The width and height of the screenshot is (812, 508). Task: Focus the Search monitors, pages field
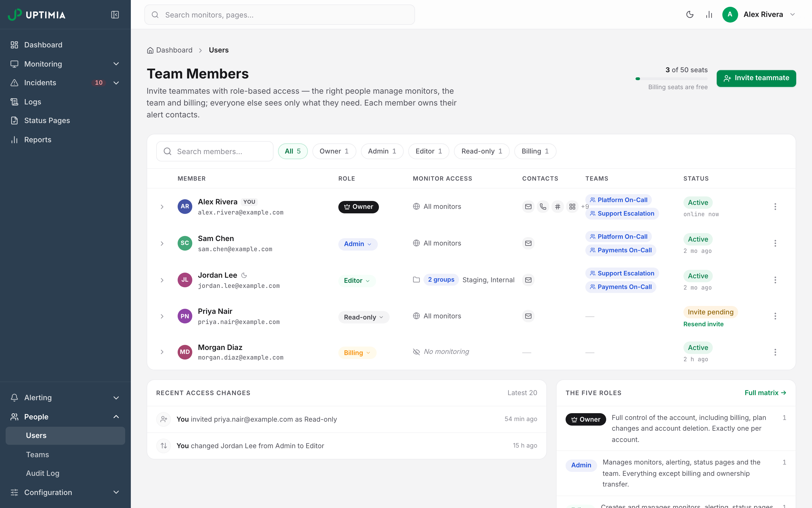[279, 15]
